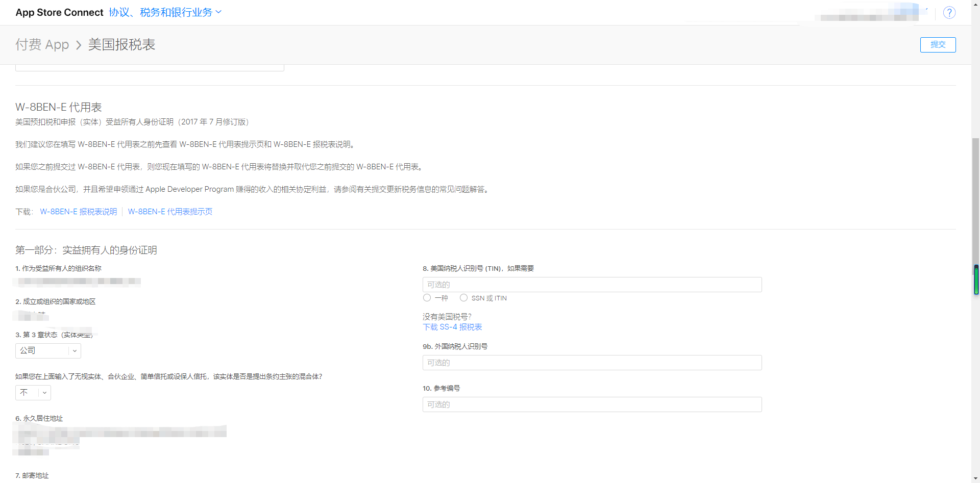Viewport: 980px width, 483px height.
Task: Go back to 付费 App breadcrumb
Action: 42,44
